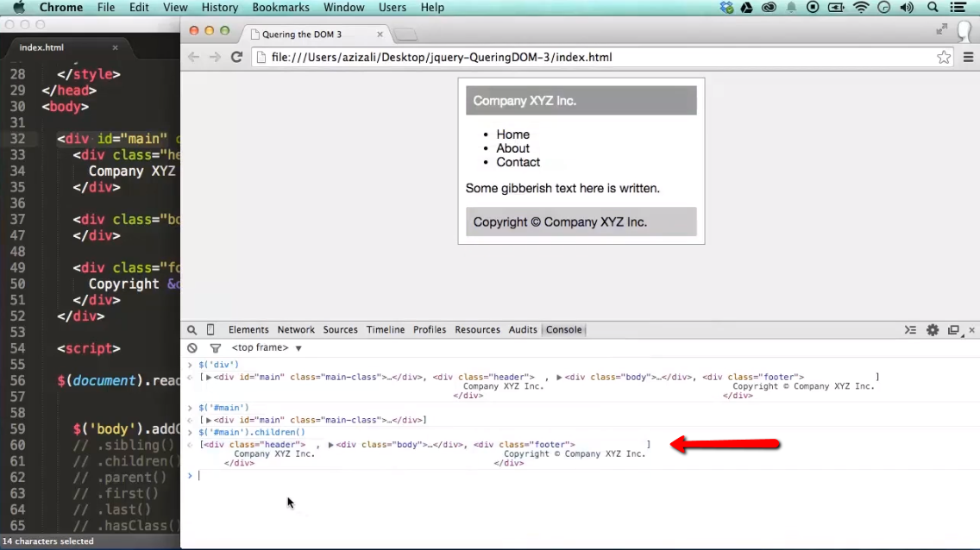This screenshot has height=550, width=980.
Task: Click the browser back arrow
Action: [194, 57]
